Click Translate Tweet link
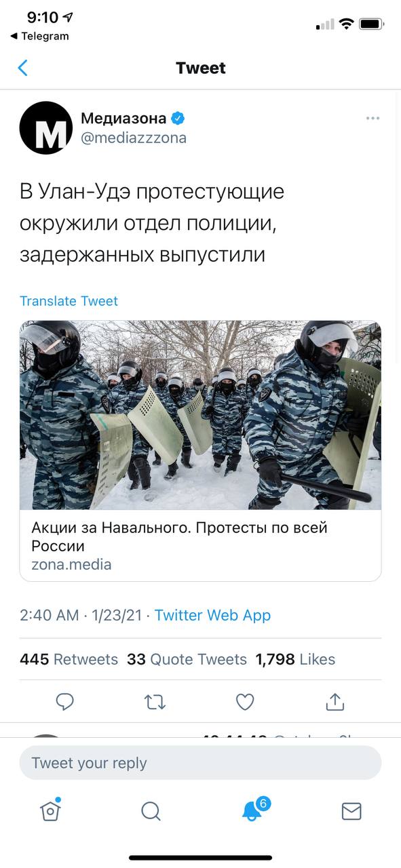 coord(69,301)
